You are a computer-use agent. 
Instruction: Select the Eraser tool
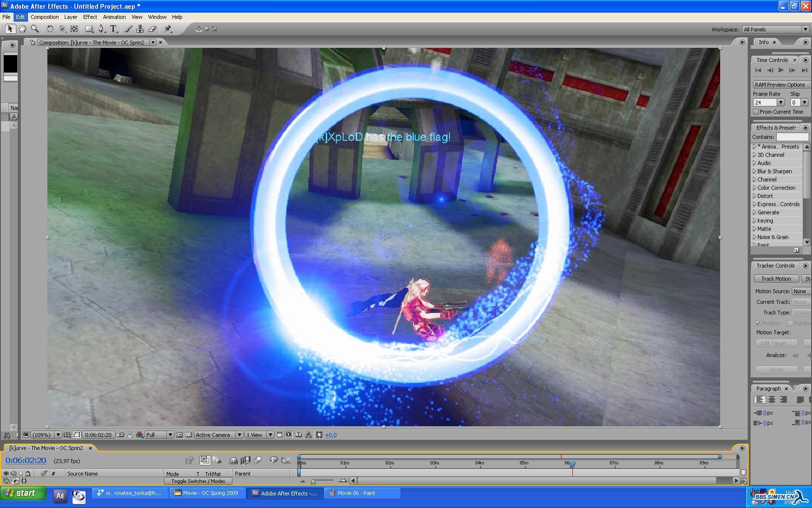click(152, 29)
